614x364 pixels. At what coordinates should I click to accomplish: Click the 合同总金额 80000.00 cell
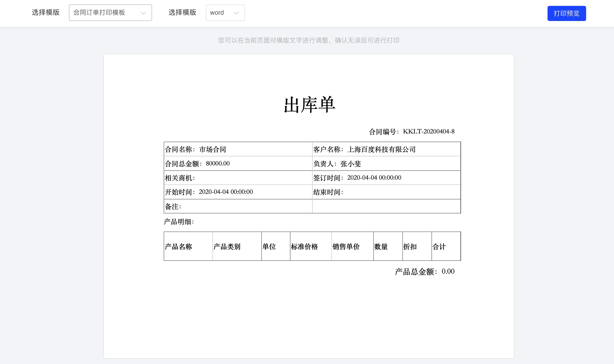tap(238, 163)
